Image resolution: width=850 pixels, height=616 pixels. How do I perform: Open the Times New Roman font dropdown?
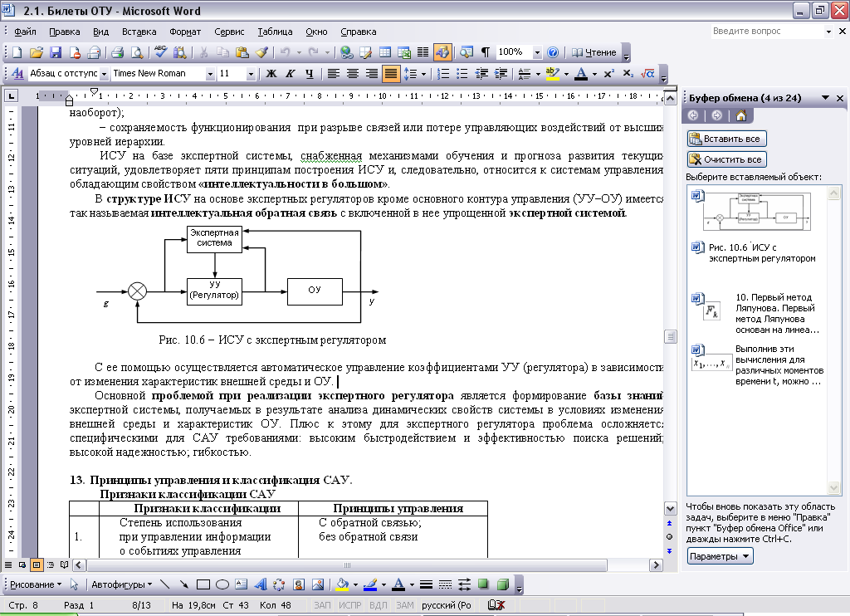[x=210, y=73]
